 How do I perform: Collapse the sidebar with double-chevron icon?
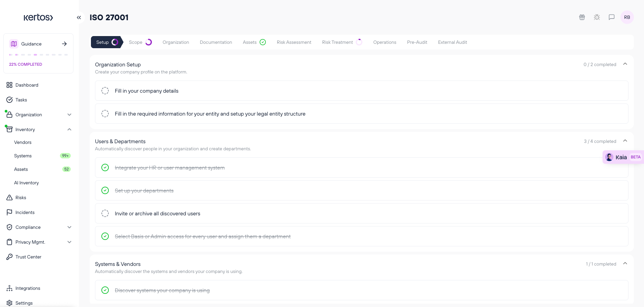coord(79,18)
